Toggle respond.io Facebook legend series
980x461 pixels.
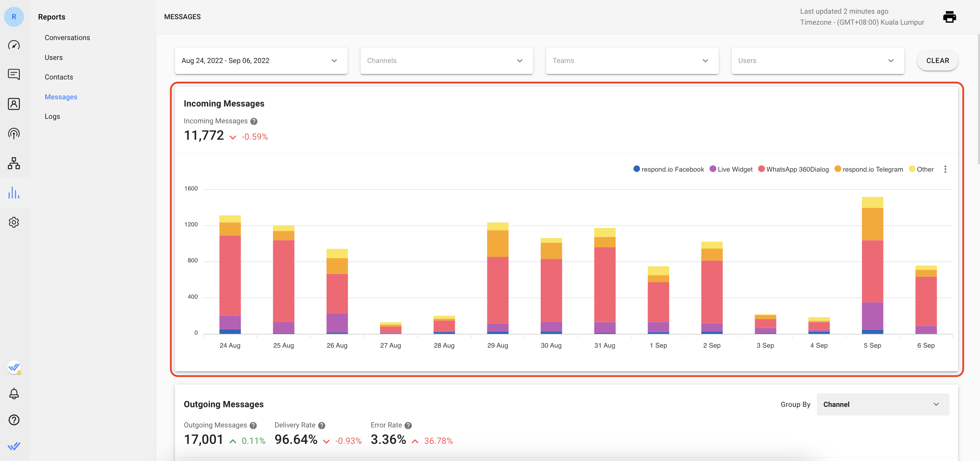[668, 170]
